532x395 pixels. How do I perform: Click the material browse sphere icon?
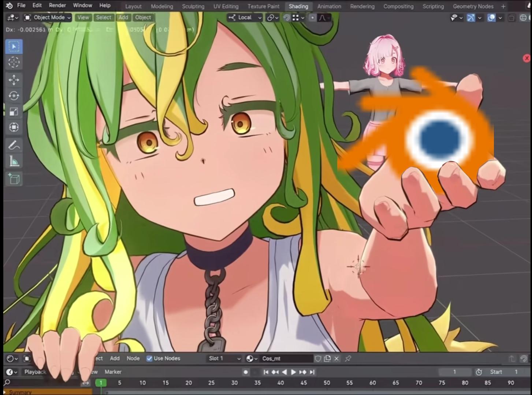(x=252, y=358)
